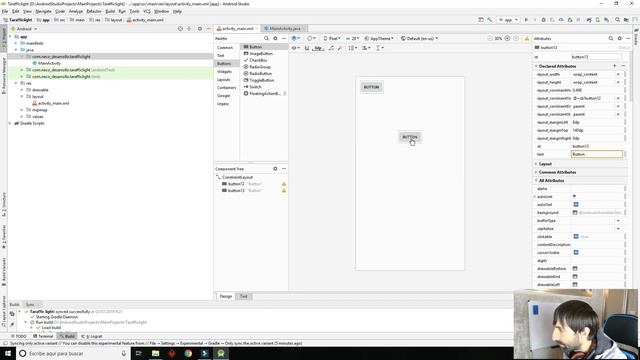Open the view options eye menu

296,48
